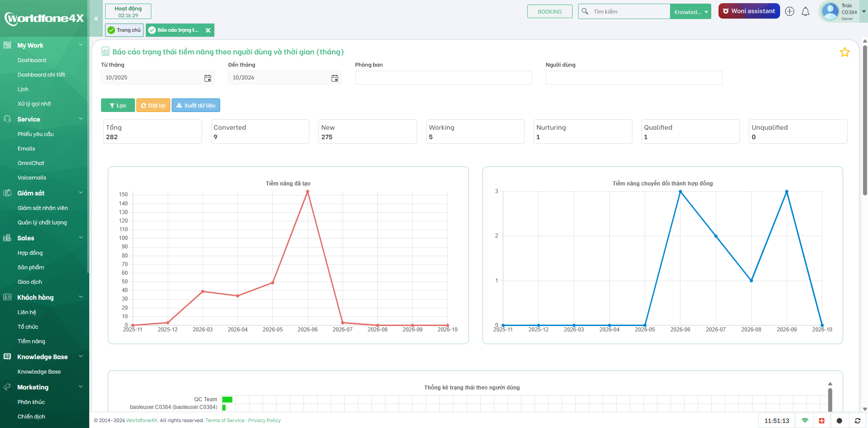868x428 pixels.
Task: Click the Worldfone4X logo
Action: click(x=44, y=19)
